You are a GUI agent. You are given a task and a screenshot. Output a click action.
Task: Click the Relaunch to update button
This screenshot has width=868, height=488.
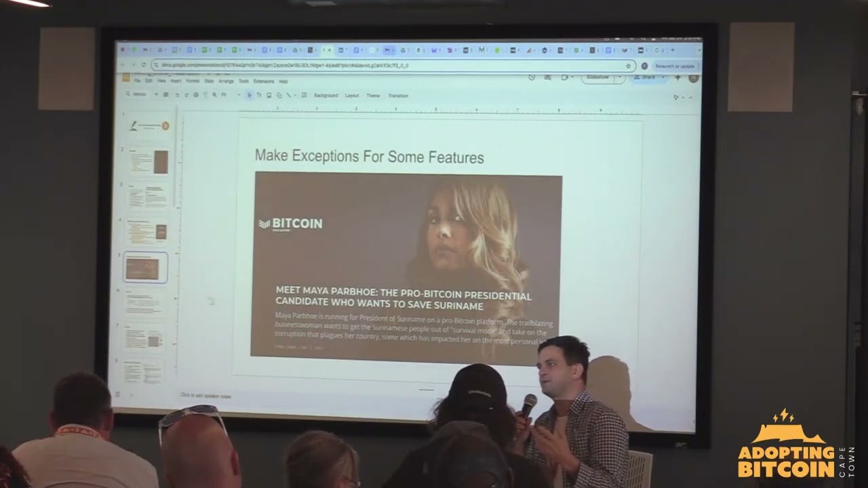click(x=675, y=66)
